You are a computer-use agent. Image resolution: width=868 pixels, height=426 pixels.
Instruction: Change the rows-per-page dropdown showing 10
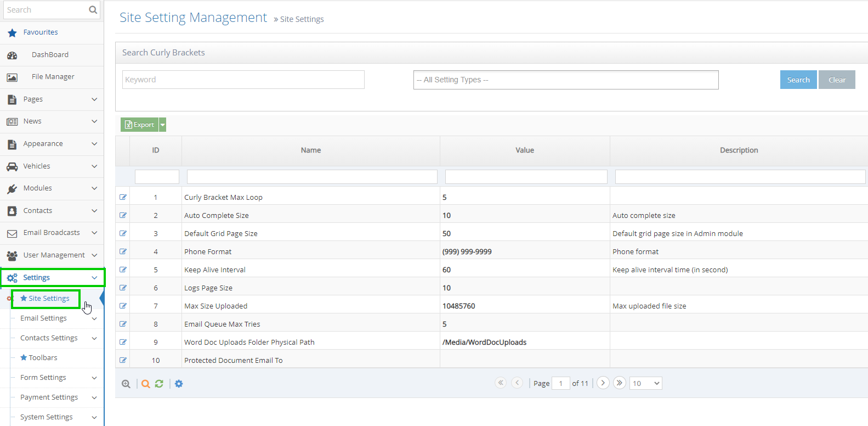646,383
